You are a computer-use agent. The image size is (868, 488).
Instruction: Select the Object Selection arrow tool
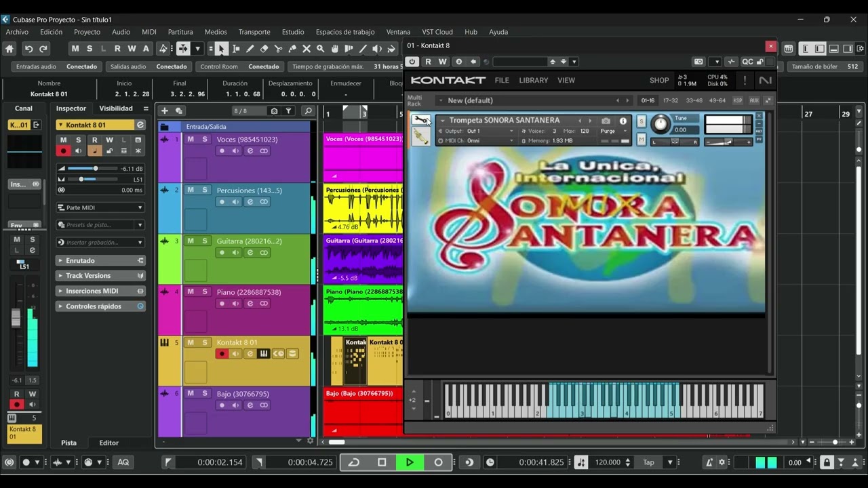pyautogui.click(x=221, y=49)
